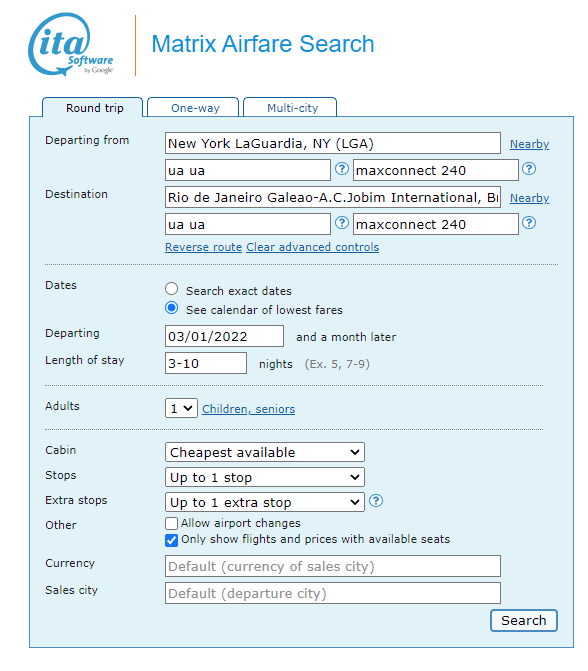Switch to the Multi-city tab
Viewport: 588px width, 671px height.
coord(290,107)
